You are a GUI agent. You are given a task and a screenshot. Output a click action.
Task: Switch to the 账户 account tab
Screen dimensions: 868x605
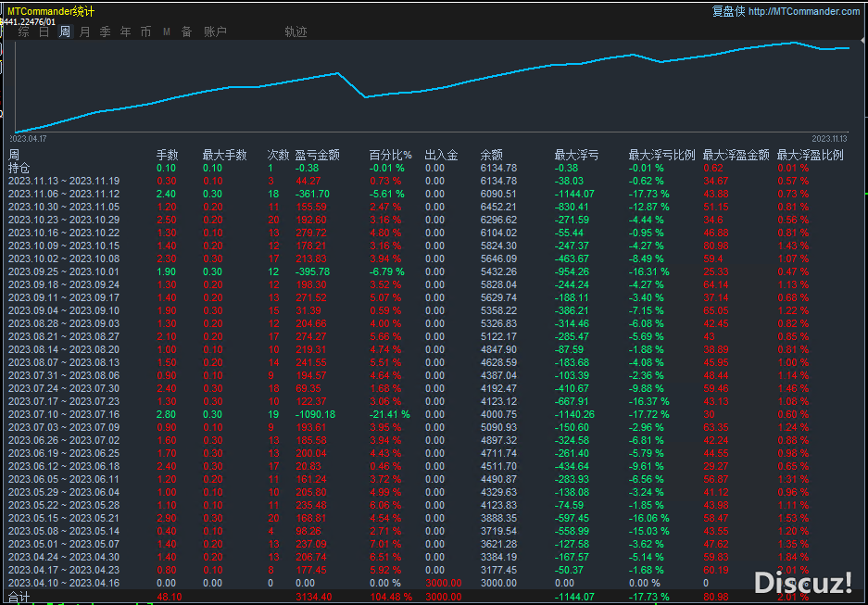(x=215, y=32)
